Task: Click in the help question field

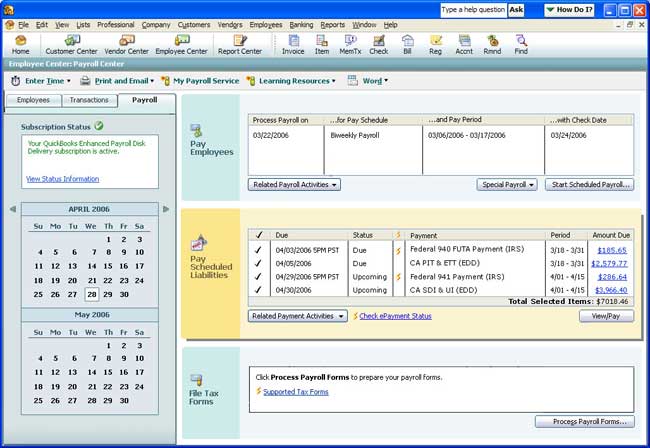Action: click(473, 10)
